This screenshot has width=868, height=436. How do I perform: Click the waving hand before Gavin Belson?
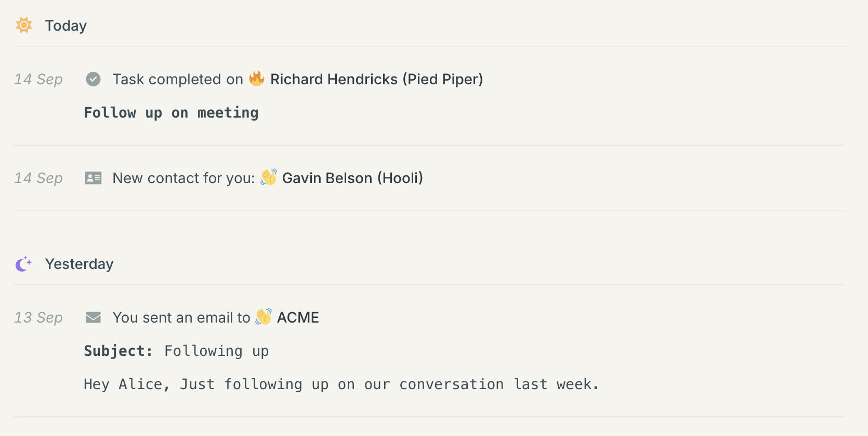tap(269, 177)
